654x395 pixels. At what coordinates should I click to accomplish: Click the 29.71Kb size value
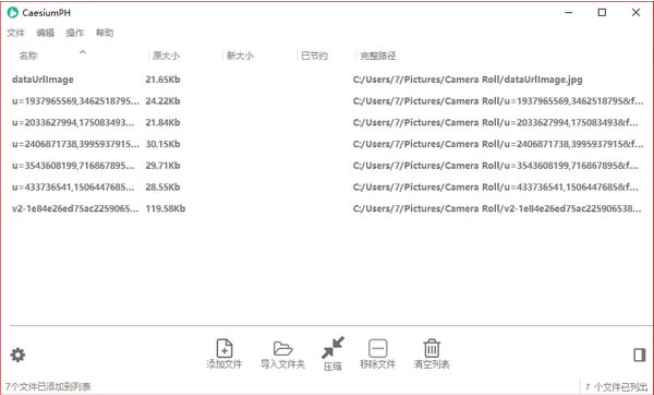coord(163,165)
